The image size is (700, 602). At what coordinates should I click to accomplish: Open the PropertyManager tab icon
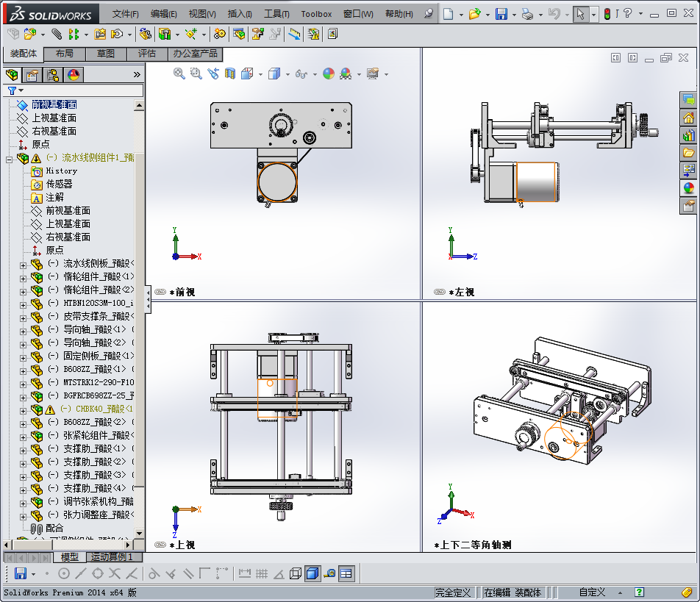32,74
